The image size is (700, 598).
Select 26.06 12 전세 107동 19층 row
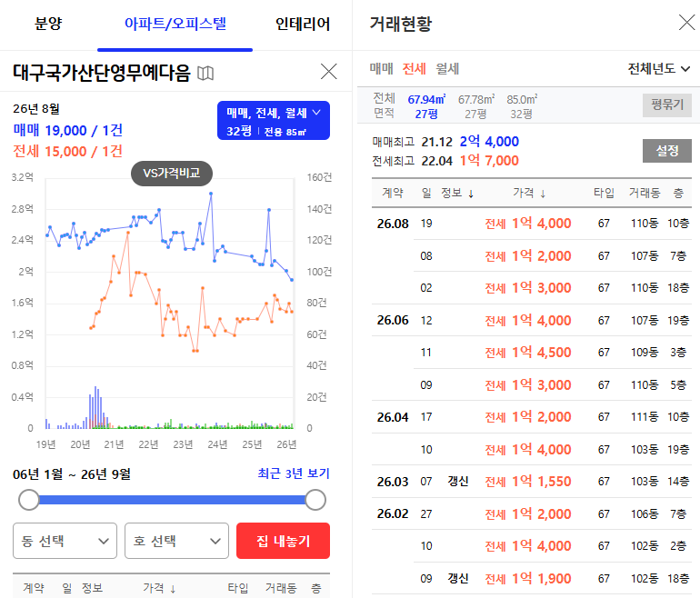(x=532, y=321)
